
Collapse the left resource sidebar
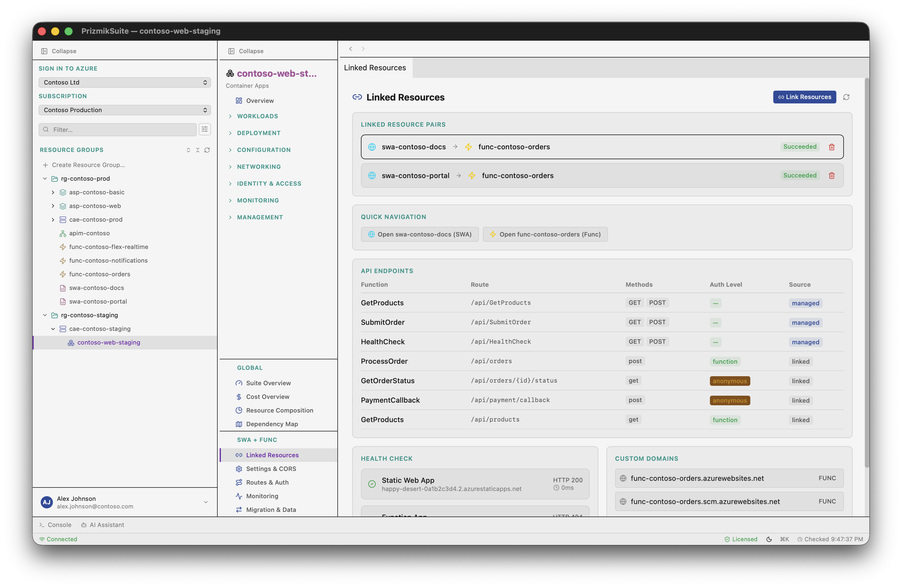[x=59, y=51]
